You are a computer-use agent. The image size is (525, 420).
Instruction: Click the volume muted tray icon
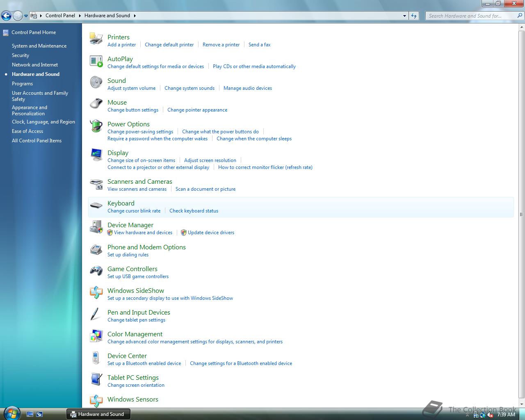pos(490,415)
